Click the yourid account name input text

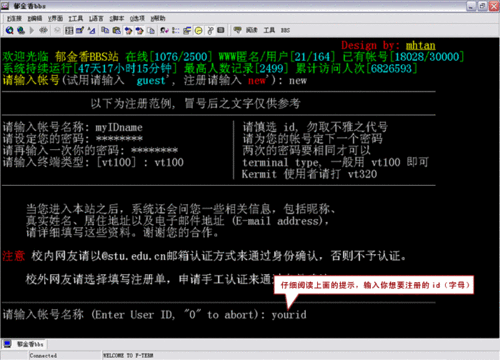(289, 315)
